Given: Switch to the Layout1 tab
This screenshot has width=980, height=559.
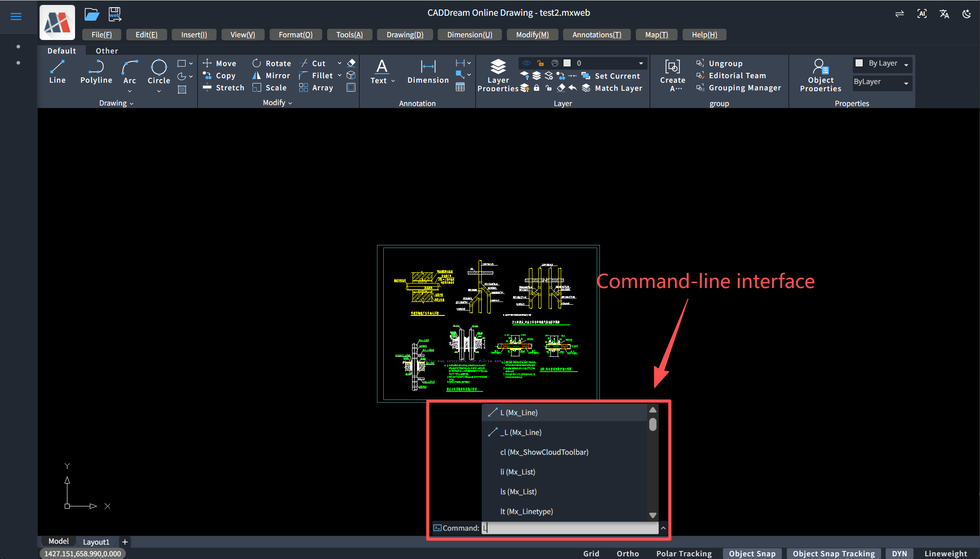Looking at the screenshot, I should tap(96, 542).
